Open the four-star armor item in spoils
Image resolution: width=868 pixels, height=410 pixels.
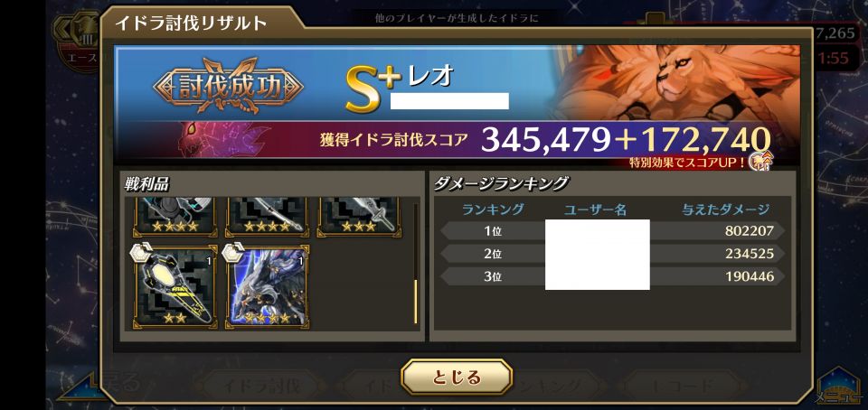click(175, 217)
